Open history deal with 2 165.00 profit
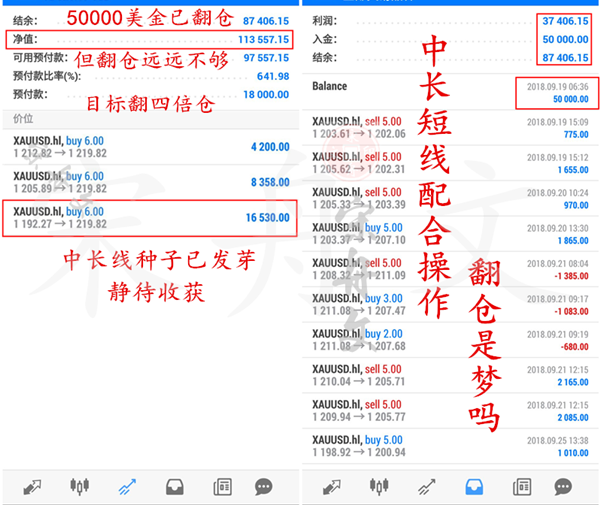The width and height of the screenshot is (600, 505). point(450,375)
